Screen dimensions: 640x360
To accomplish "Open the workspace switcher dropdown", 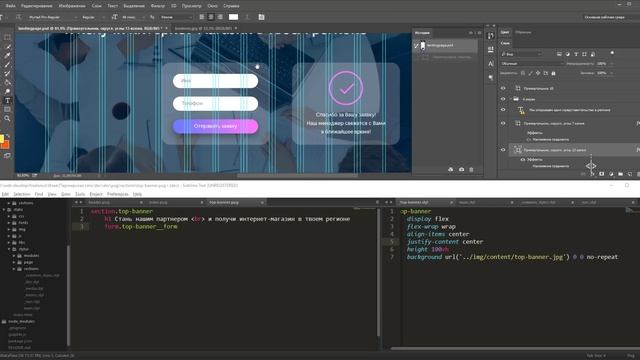I will 609,17.
